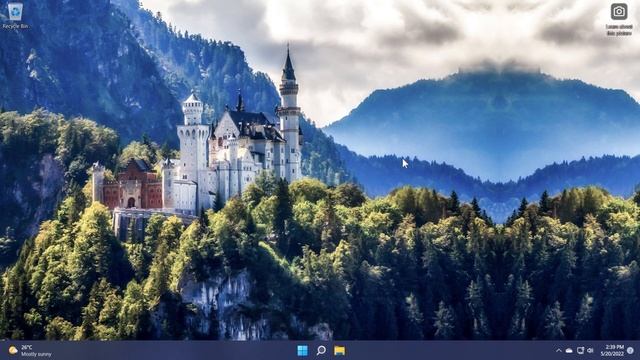This screenshot has height=360, width=640.
Task: Click the network display tray icon
Action: click(x=580, y=350)
